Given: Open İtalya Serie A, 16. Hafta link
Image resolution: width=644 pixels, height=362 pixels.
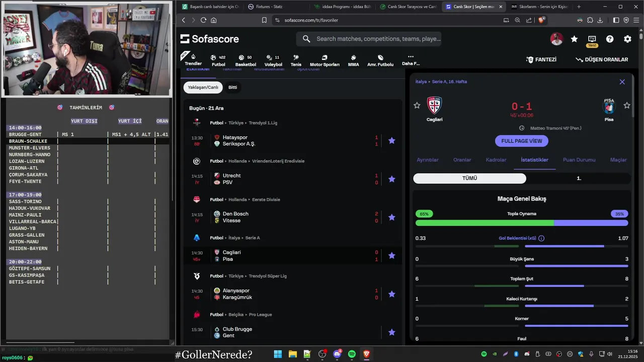Looking at the screenshot, I should coord(441,81).
